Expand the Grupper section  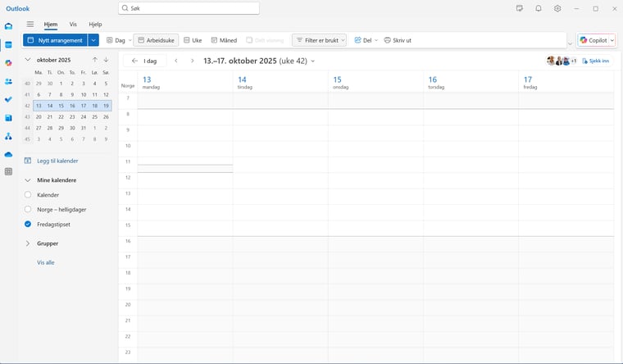tap(28, 243)
